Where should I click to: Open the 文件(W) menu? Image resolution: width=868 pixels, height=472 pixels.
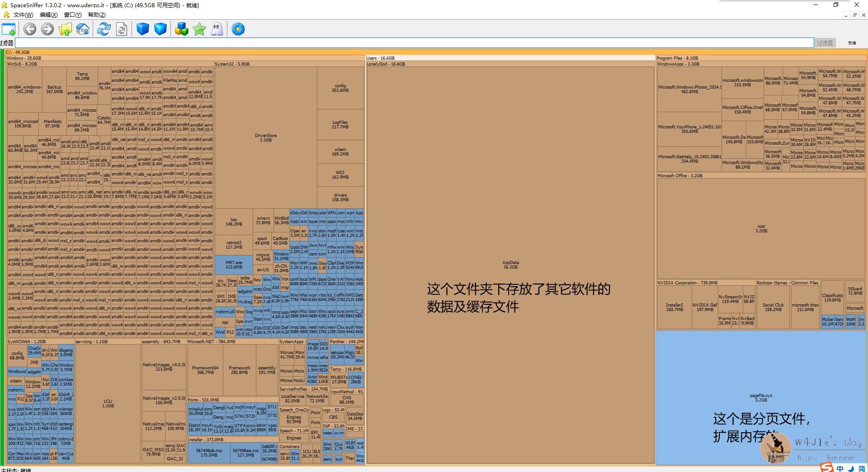[23, 15]
